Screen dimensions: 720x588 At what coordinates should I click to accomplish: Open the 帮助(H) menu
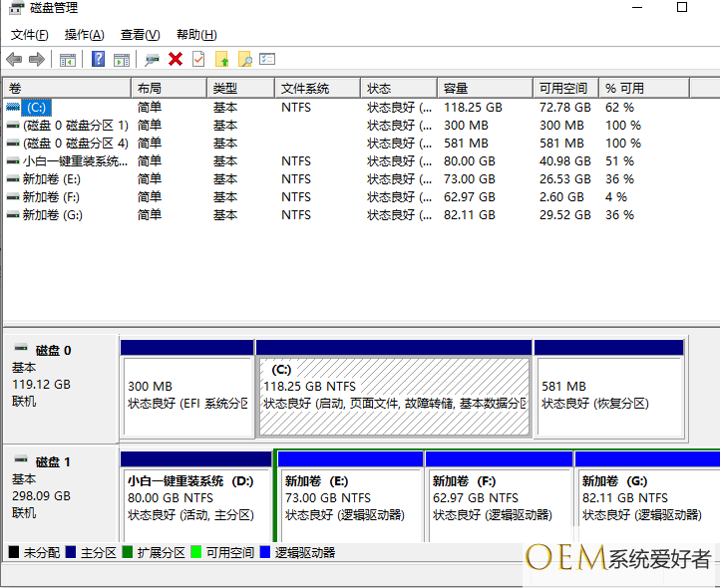point(195,35)
